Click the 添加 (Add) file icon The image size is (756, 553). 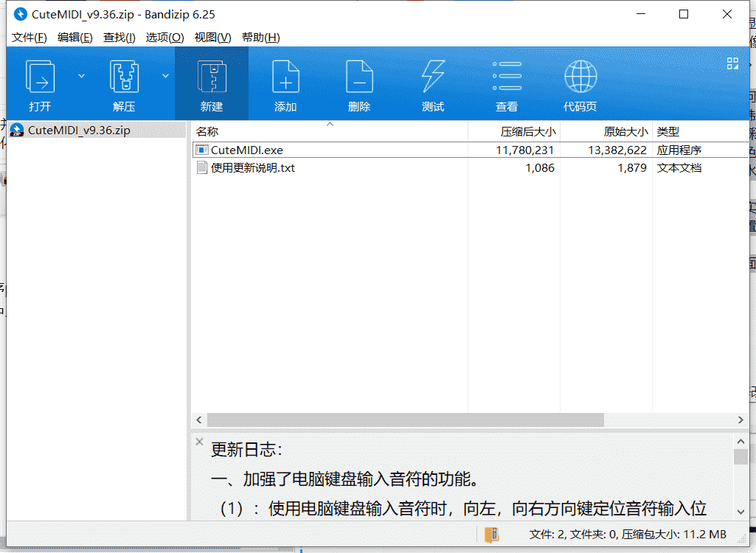click(x=285, y=77)
